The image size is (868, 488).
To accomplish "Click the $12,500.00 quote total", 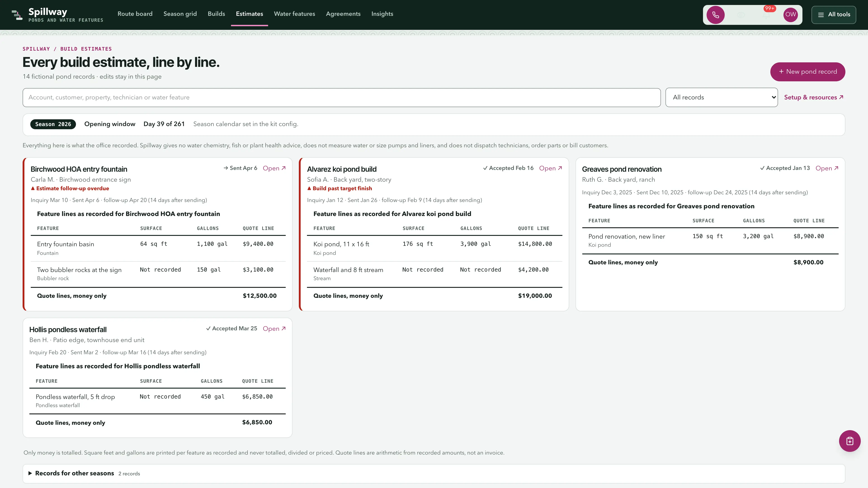I will click(x=259, y=296).
